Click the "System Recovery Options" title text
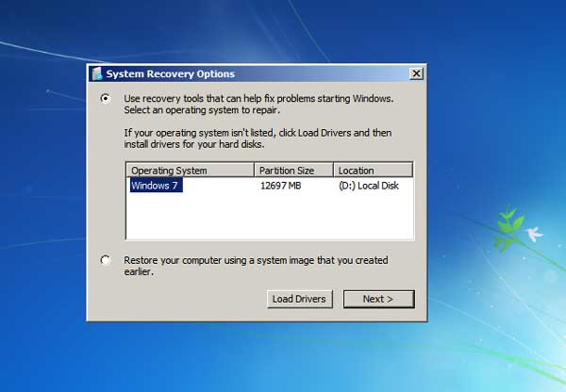566x392 pixels. coord(170,73)
